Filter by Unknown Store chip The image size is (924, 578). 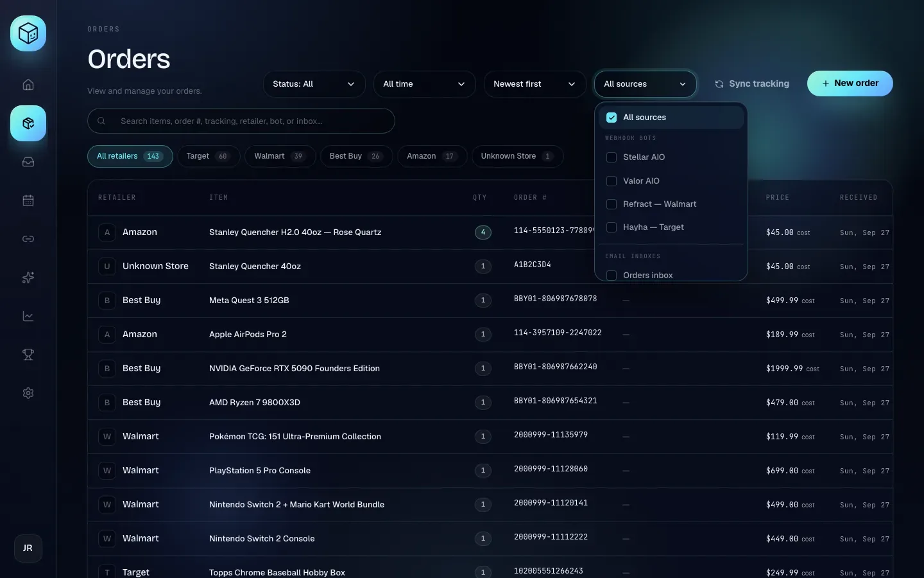click(x=518, y=156)
